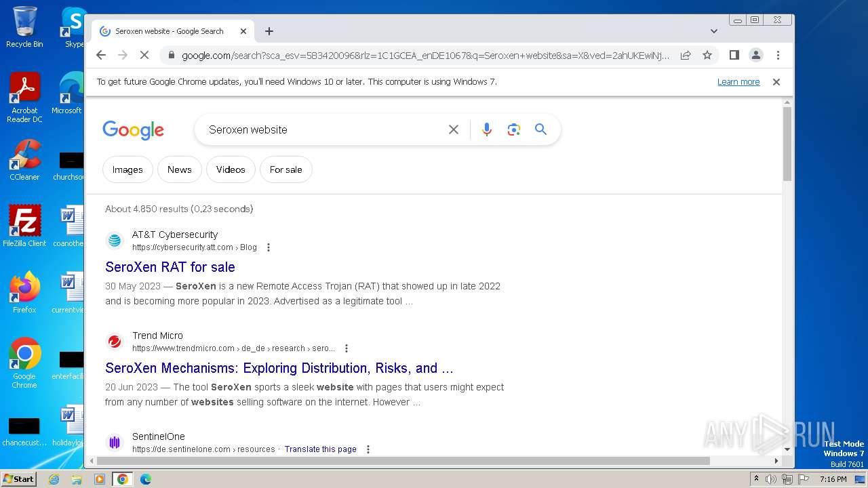
Task: Filter results by Videos
Action: (231, 169)
